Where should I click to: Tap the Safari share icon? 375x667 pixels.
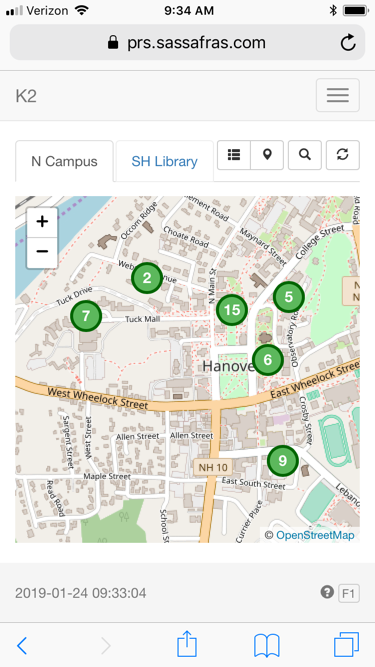187,644
